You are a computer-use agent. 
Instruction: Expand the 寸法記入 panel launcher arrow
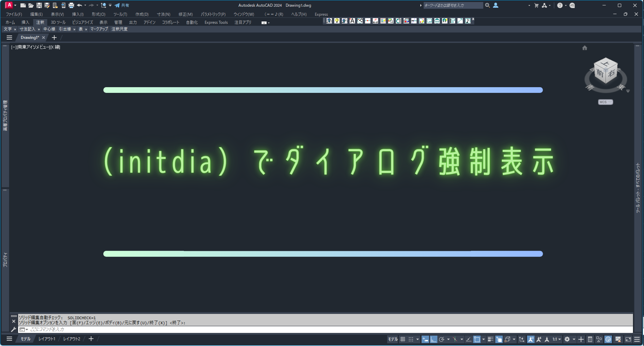[x=39, y=30]
